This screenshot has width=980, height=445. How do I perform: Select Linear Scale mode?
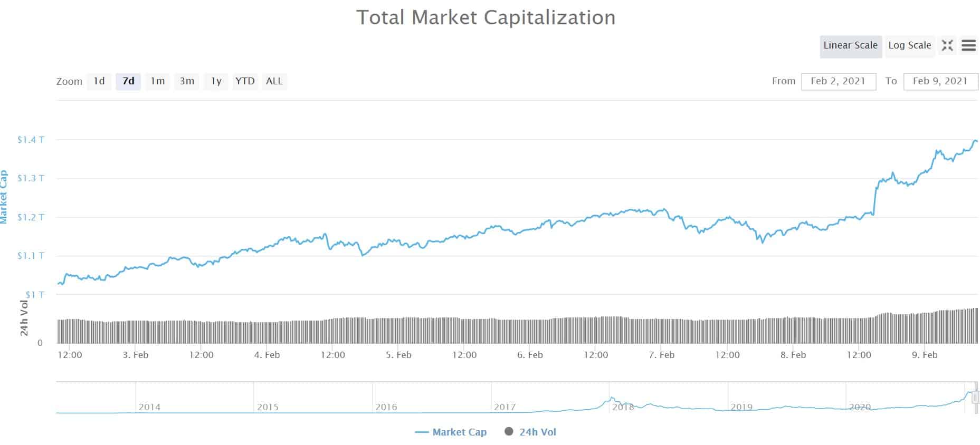tap(850, 45)
